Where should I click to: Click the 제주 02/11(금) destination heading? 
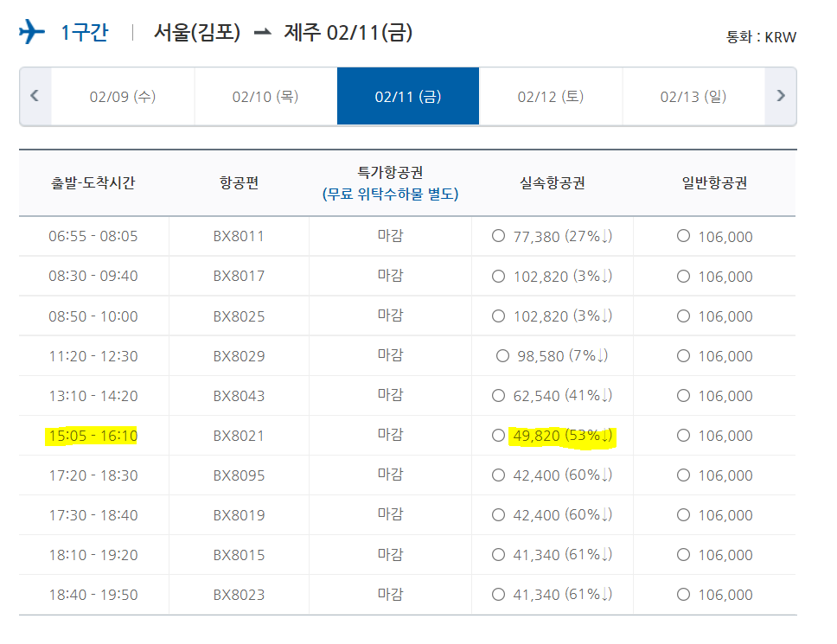(348, 33)
